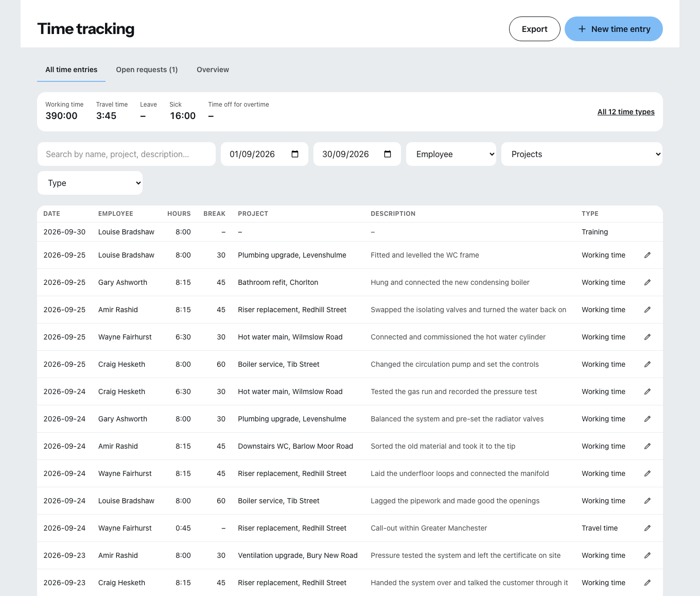Click the Export button
700x596 pixels.
click(534, 29)
